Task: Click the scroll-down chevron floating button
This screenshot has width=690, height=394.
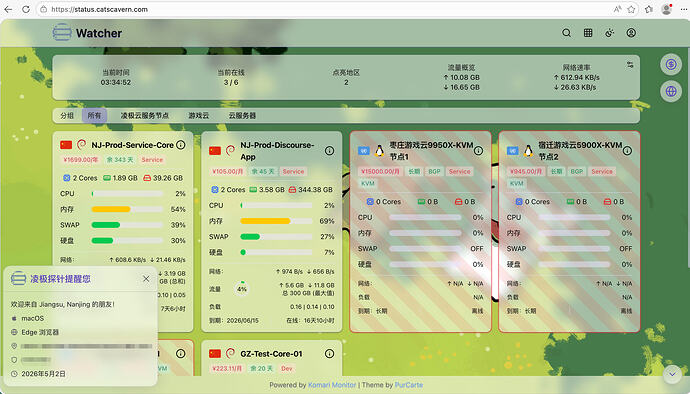Action: (x=672, y=374)
